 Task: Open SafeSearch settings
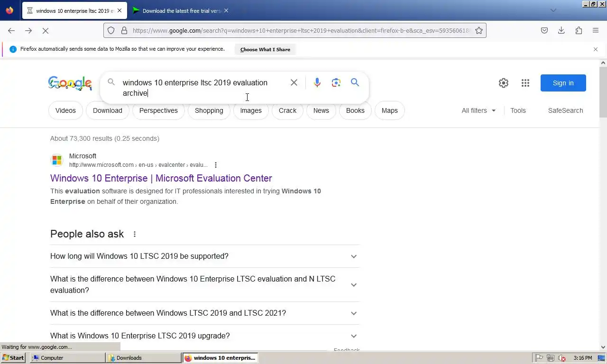(x=565, y=110)
